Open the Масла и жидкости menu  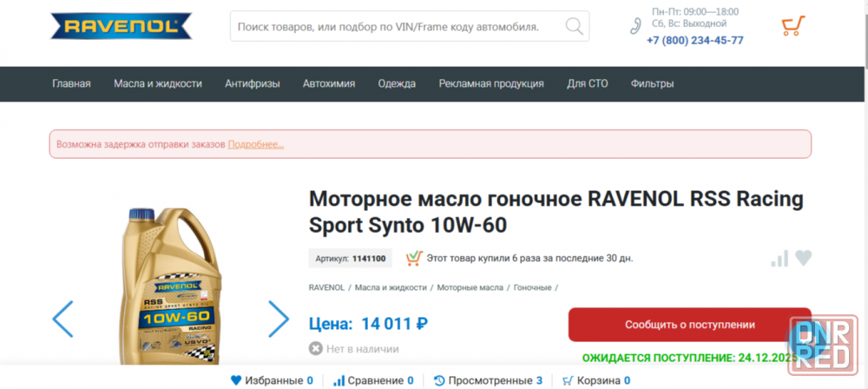[158, 84]
